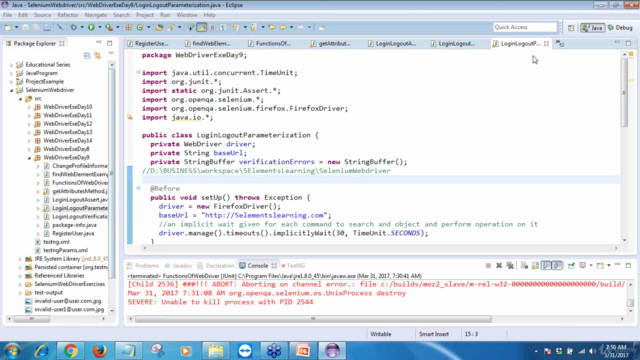Viewport: 640px width, 360px height.
Task: Click the green Run toolbar button
Action: coord(91,27)
